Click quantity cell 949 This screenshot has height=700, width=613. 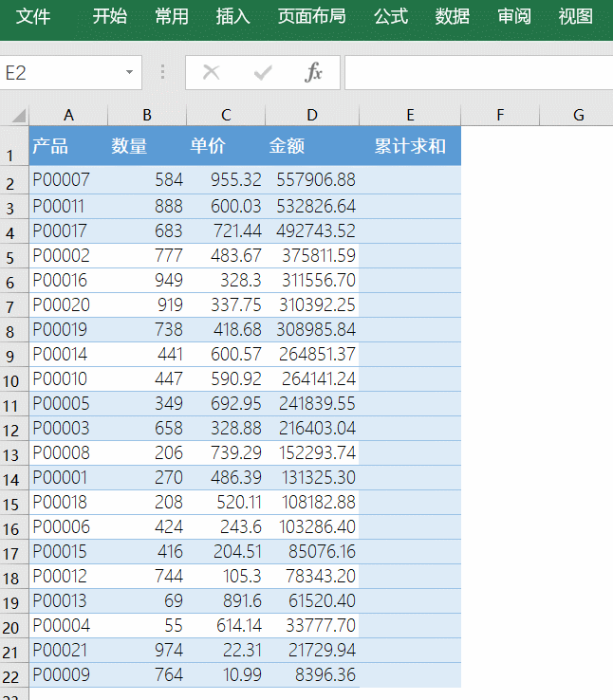click(147, 281)
